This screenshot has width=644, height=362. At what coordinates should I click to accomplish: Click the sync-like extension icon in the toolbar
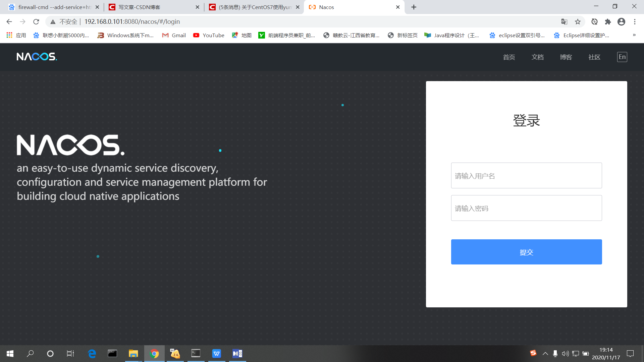click(594, 22)
